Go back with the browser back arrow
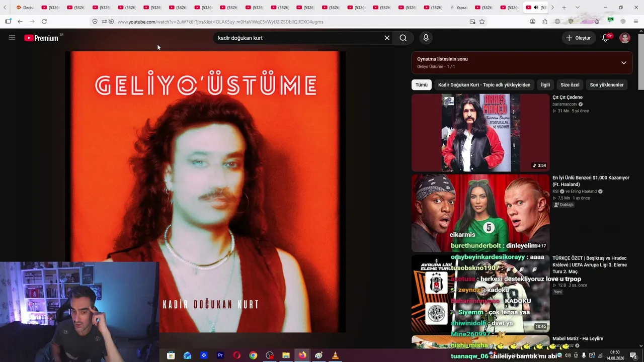The height and width of the screenshot is (362, 644). coord(20,22)
